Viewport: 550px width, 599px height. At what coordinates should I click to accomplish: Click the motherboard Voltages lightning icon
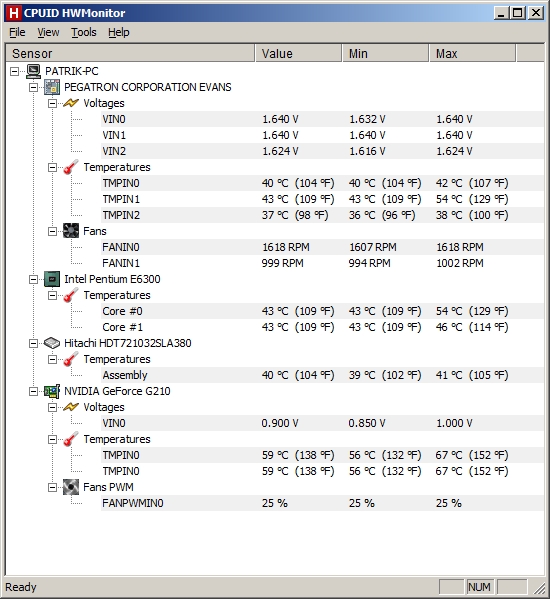point(71,103)
